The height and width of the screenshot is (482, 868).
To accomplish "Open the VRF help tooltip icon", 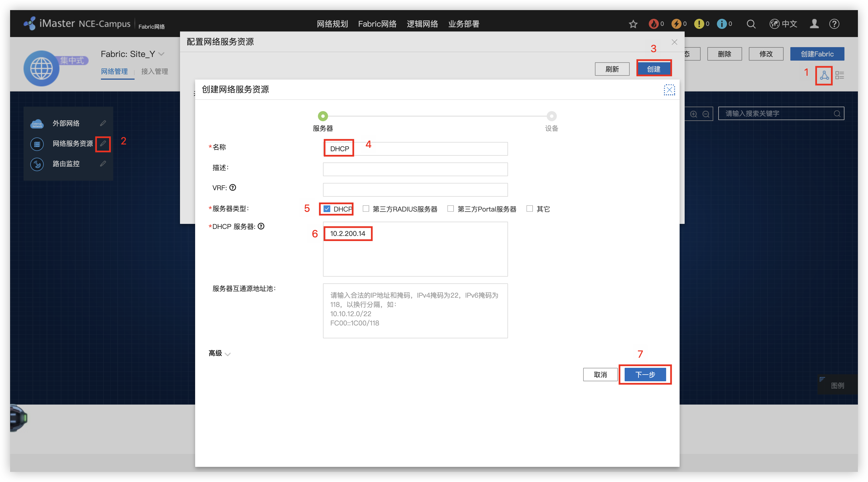I will (x=233, y=188).
